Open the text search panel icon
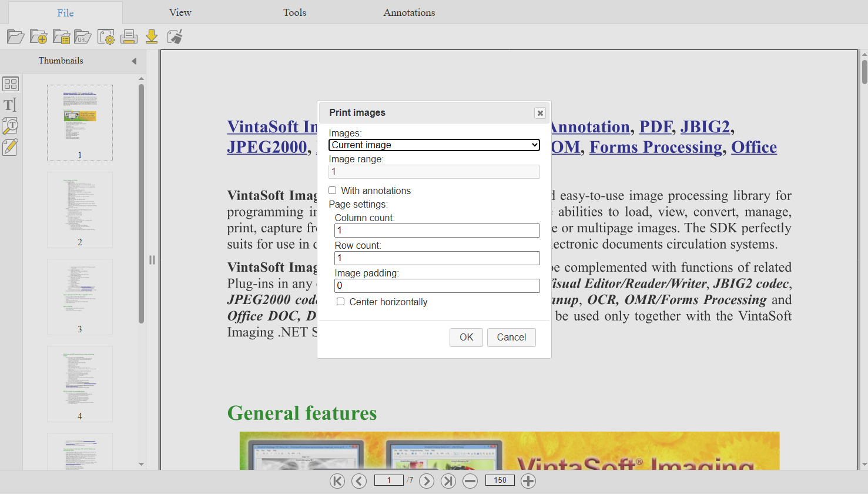 tap(10, 126)
